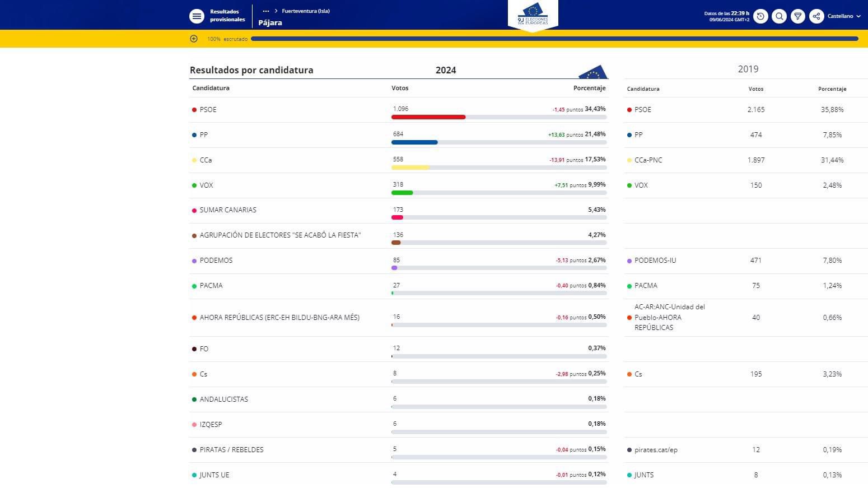The image size is (868, 488).
Task: Select PODEMOS in 2024 list
Action: [x=216, y=261]
